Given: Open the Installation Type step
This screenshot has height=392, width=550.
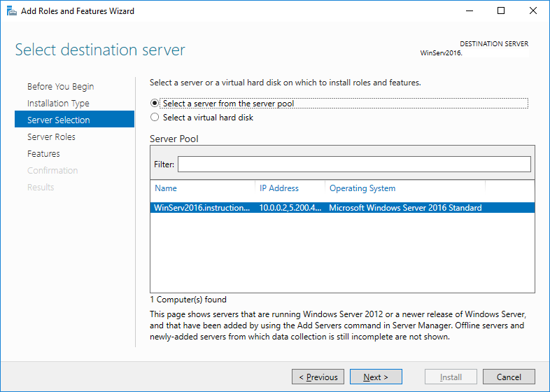Looking at the screenshot, I should coord(58,103).
